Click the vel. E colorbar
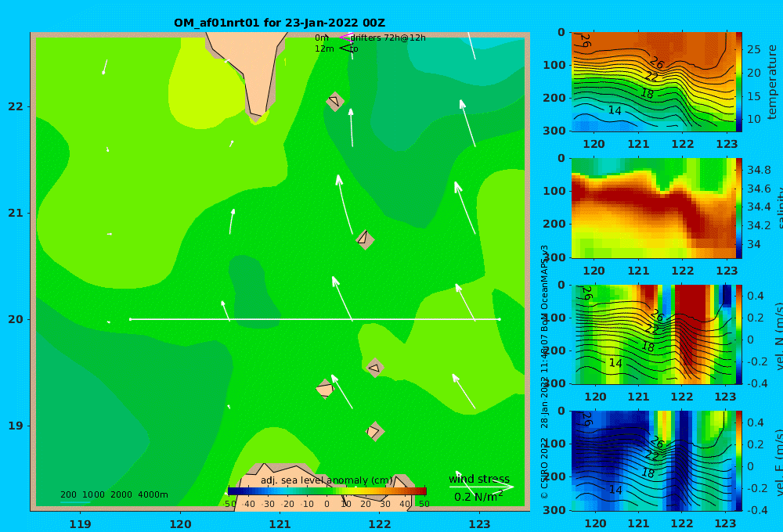The image size is (783, 532). click(739, 461)
